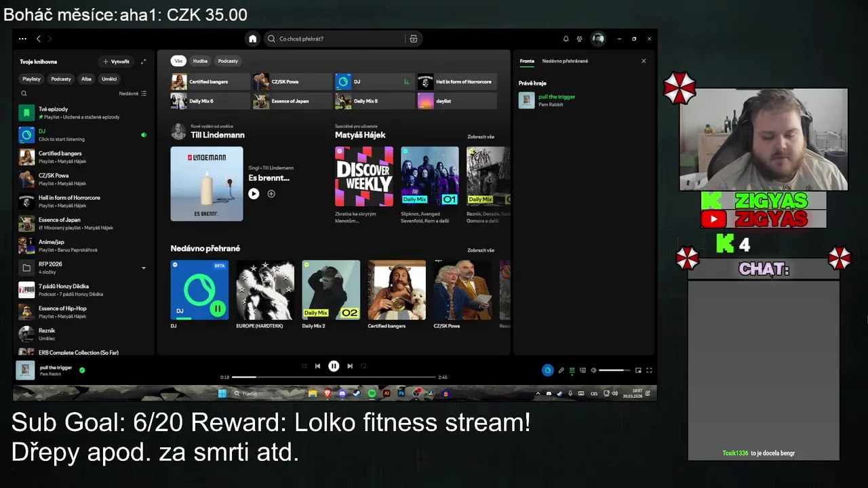The width and height of the screenshot is (868, 488).
Task: Add Es brennt single to library plus icon
Action: [x=271, y=194]
